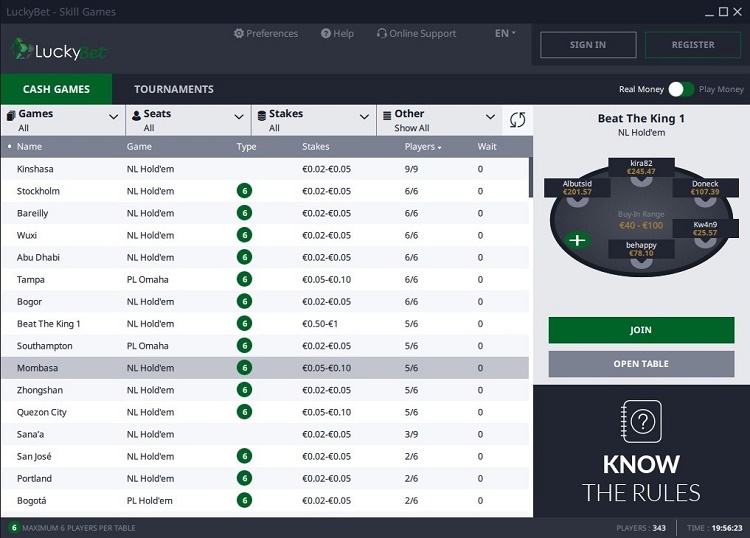Click the Preferences gear icon
Viewport: 750px width, 538px height.
239,33
